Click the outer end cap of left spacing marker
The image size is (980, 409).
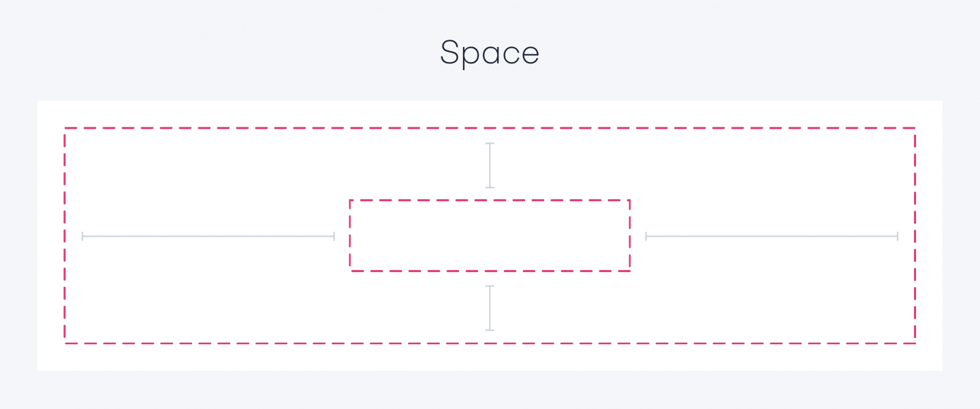click(x=82, y=237)
